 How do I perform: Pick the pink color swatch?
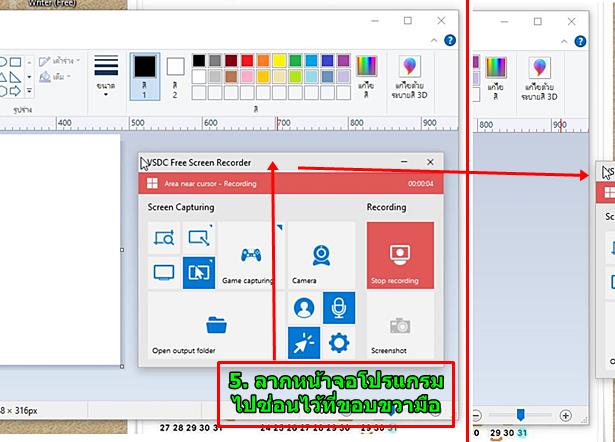pos(247,76)
